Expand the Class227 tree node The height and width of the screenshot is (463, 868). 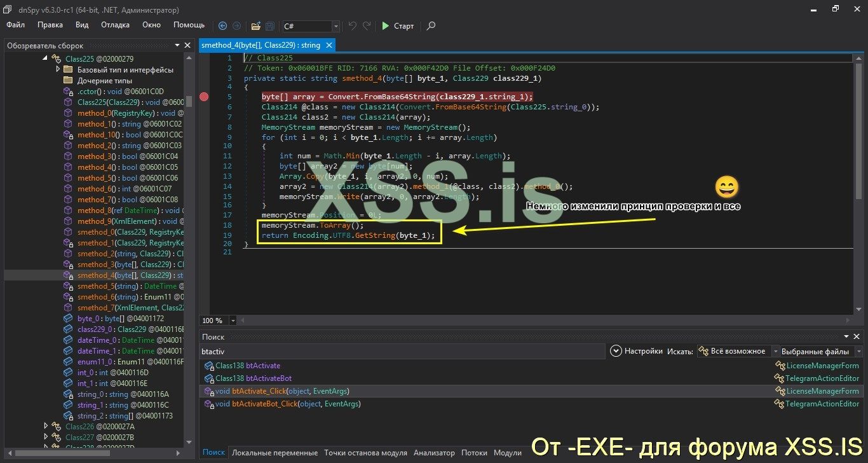[x=46, y=438]
